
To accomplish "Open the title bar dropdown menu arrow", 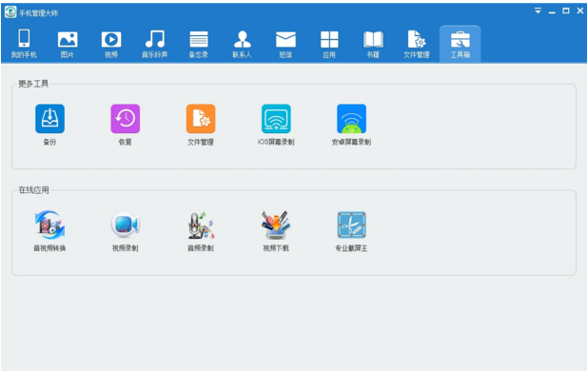I will coord(538,10).
